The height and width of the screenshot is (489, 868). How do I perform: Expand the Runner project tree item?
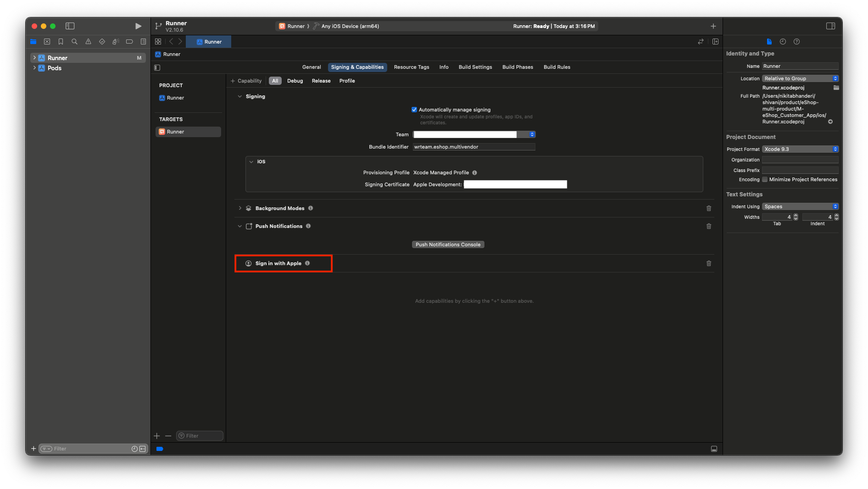pyautogui.click(x=34, y=58)
